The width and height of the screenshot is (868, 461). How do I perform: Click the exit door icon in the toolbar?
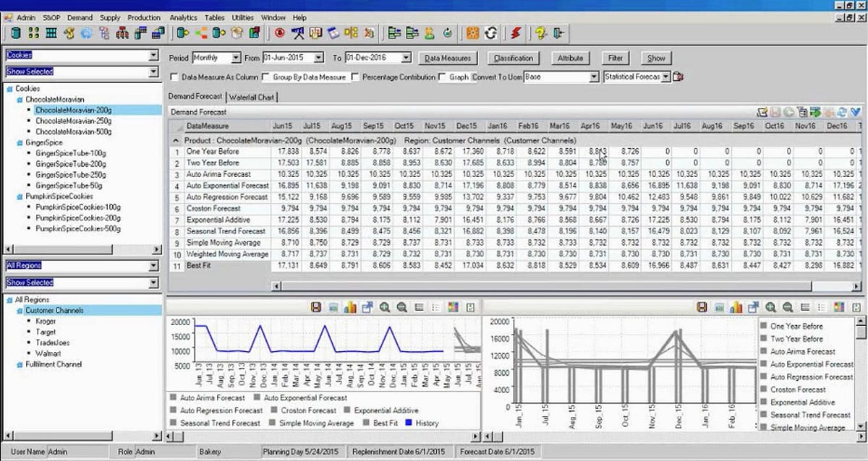pos(559,33)
